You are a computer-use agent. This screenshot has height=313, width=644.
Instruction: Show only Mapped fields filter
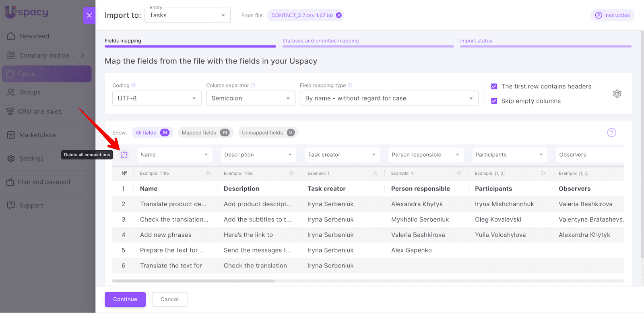205,133
